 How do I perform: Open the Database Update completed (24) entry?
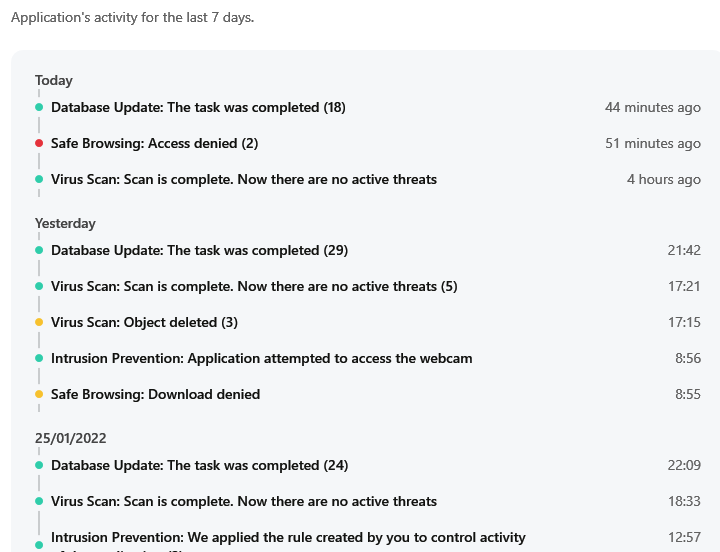(199, 465)
